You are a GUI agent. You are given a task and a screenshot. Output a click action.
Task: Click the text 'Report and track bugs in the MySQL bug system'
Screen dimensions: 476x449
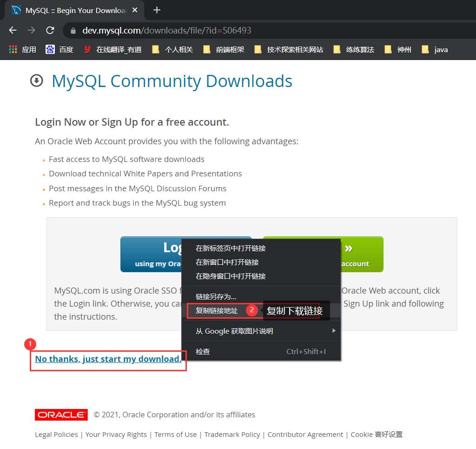click(x=137, y=203)
